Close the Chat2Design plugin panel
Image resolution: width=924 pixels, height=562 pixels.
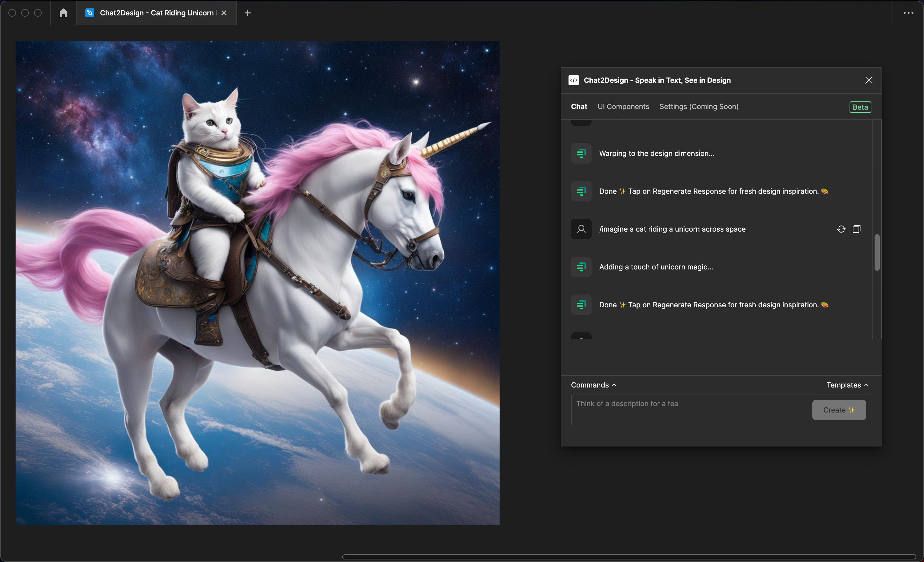pos(868,80)
